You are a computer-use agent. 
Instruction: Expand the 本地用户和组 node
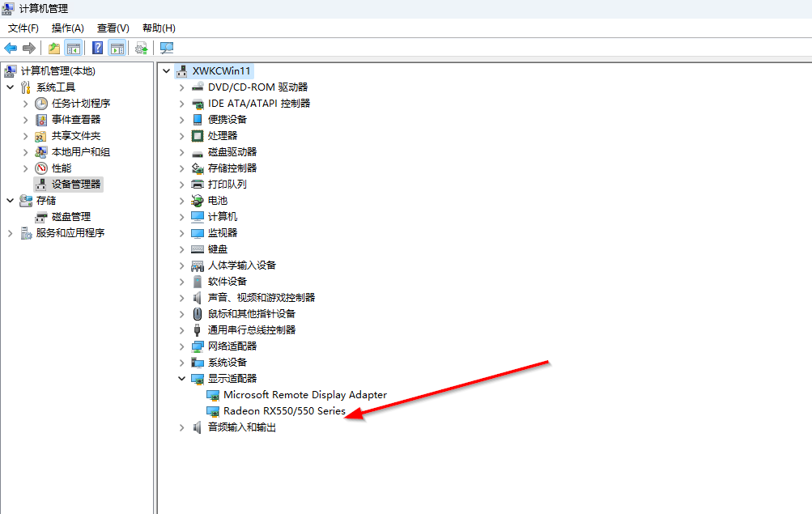(26, 152)
